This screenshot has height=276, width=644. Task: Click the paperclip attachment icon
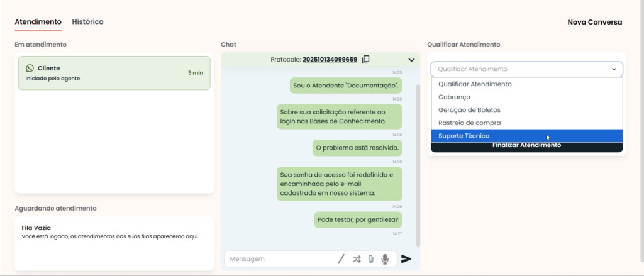click(x=371, y=258)
